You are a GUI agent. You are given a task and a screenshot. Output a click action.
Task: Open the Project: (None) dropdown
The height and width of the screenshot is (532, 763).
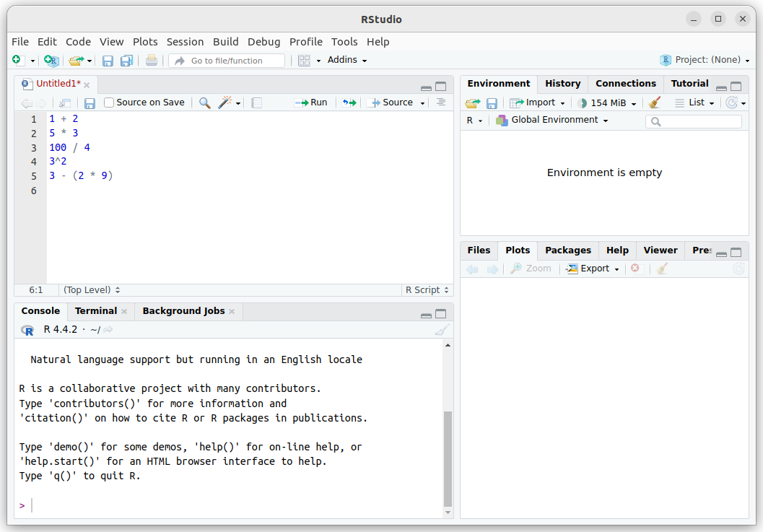[705, 60]
